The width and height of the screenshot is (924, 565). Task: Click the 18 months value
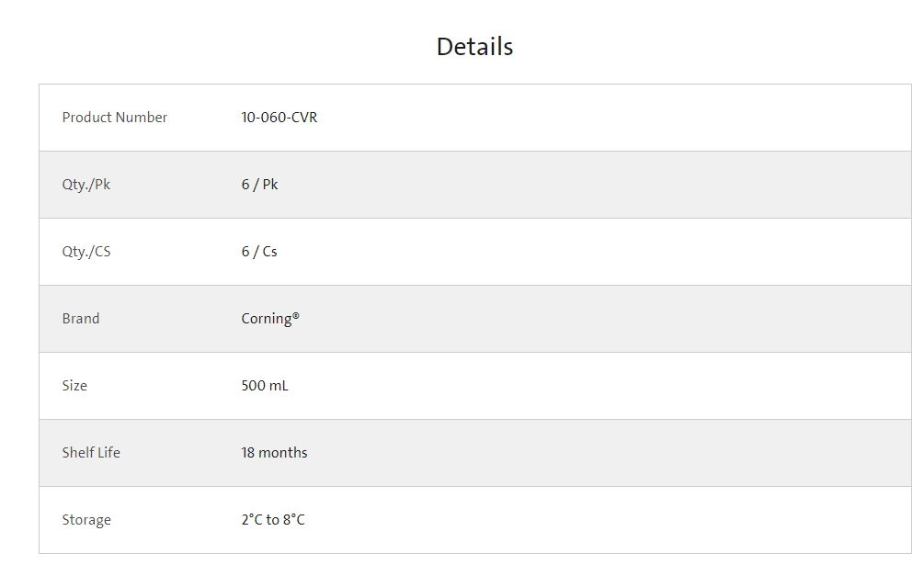click(274, 453)
